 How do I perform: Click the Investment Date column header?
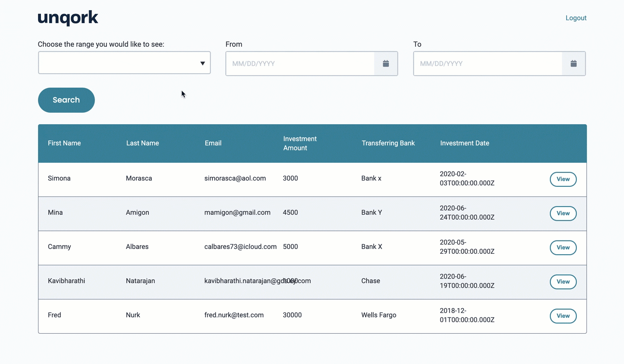[x=465, y=143]
